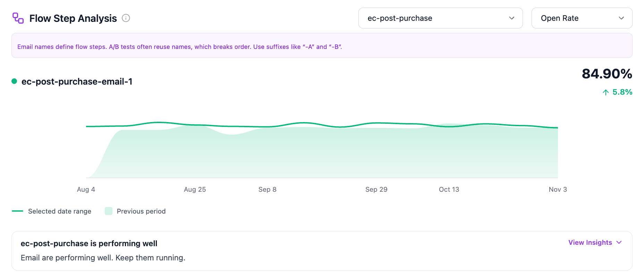Screen dimensions: 644x276
Task: Click the Sep 29 axis label
Action: click(376, 189)
